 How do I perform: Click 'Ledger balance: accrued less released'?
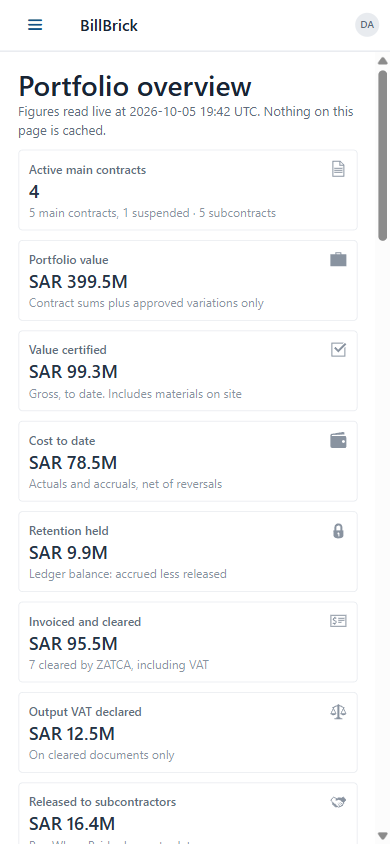tap(127, 574)
